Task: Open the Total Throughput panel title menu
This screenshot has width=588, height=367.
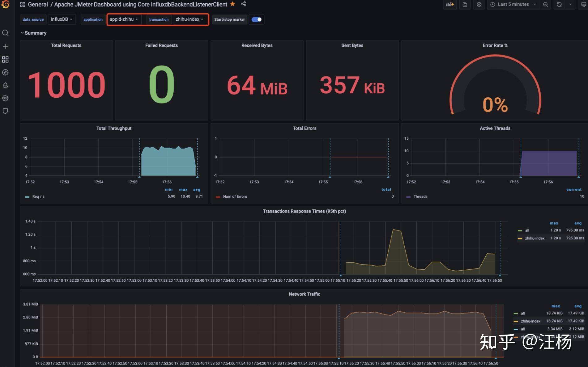Action: [114, 128]
